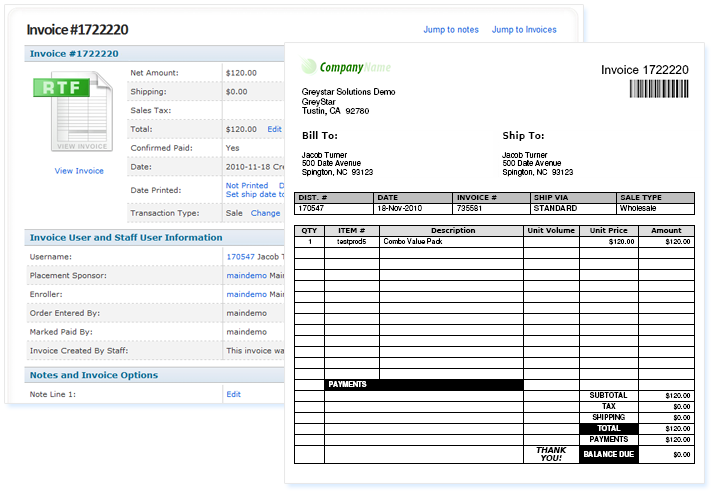Jump to Invoices section
Screen dimensions: 715x496
click(524, 30)
